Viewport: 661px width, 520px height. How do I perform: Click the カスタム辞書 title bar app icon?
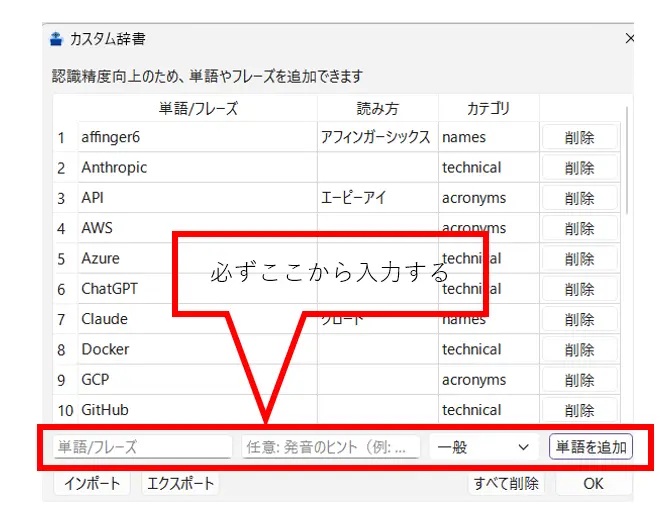click(x=56, y=39)
